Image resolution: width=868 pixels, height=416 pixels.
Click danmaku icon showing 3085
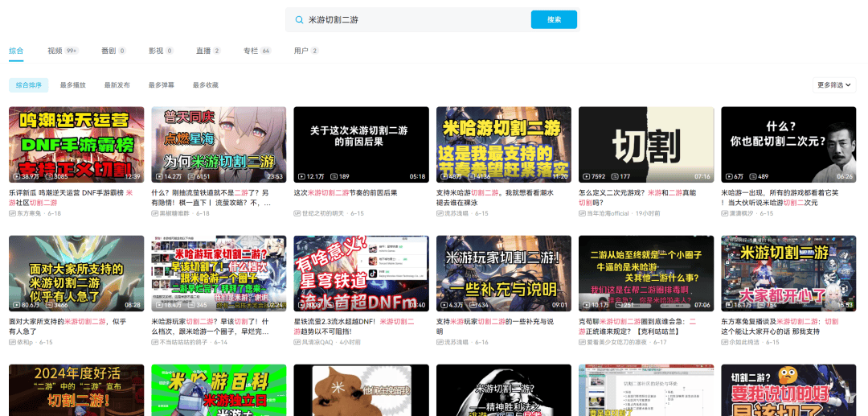click(x=49, y=177)
